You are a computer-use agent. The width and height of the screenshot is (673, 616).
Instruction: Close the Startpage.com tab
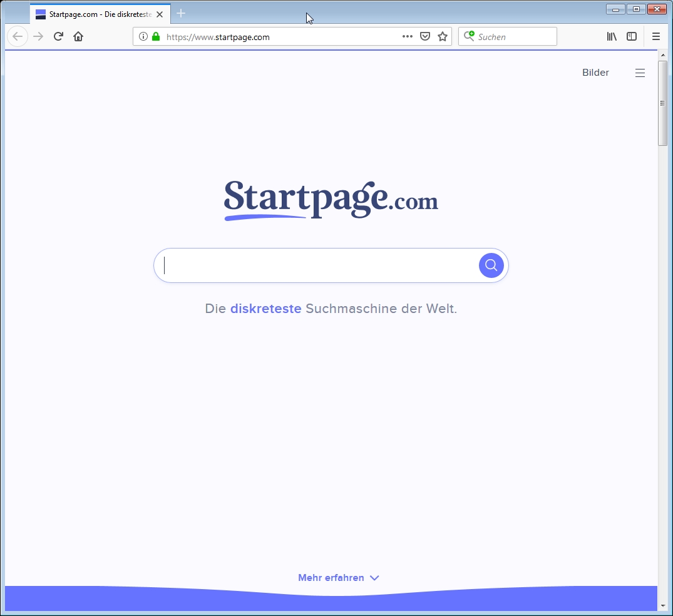pyautogui.click(x=160, y=14)
